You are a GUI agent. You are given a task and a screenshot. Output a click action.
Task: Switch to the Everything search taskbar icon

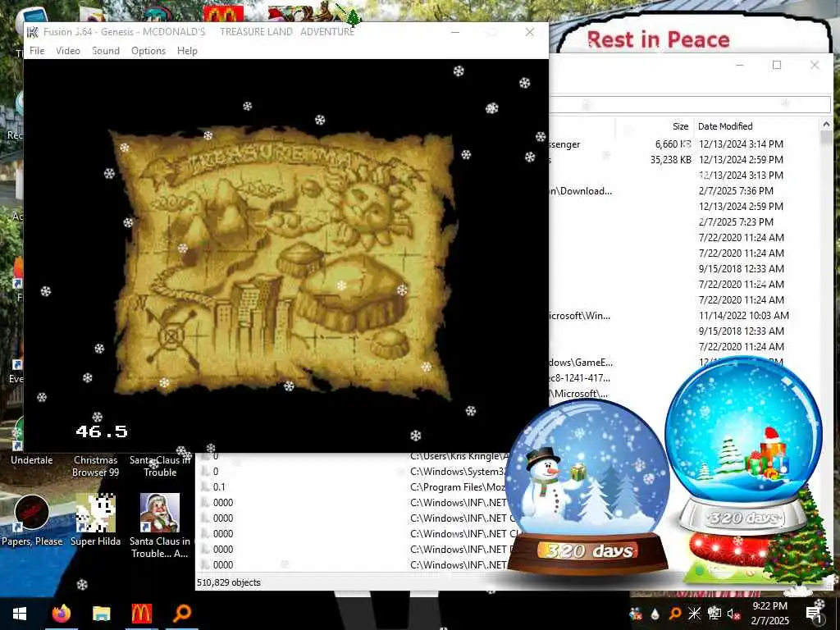(182, 614)
